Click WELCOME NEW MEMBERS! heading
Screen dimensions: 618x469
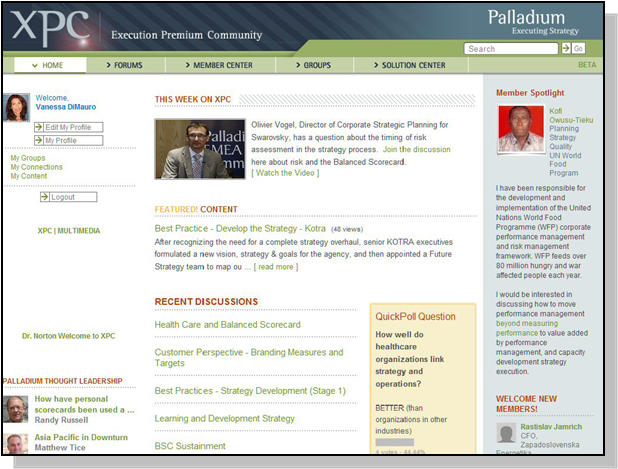click(526, 404)
